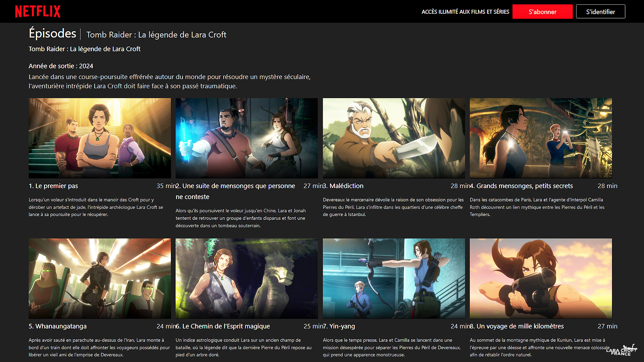Image resolution: width=644 pixels, height=362 pixels.
Task: Click the S'abonner subscribe button
Action: (542, 12)
